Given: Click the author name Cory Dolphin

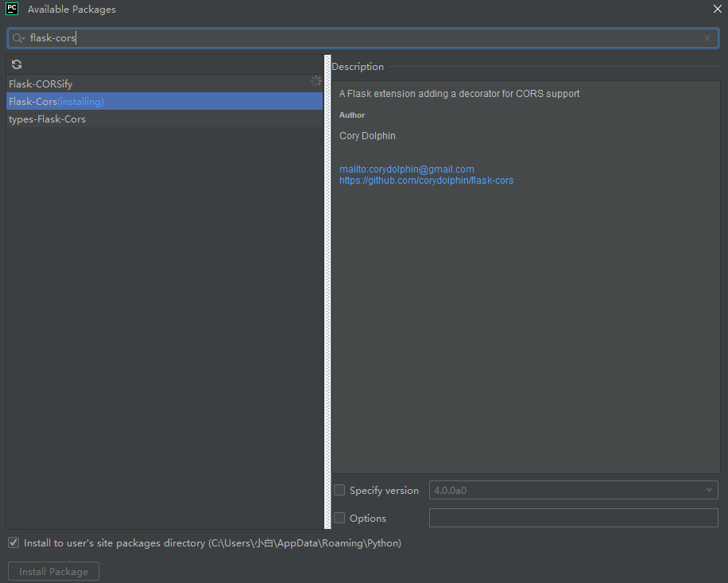Looking at the screenshot, I should 367,136.
